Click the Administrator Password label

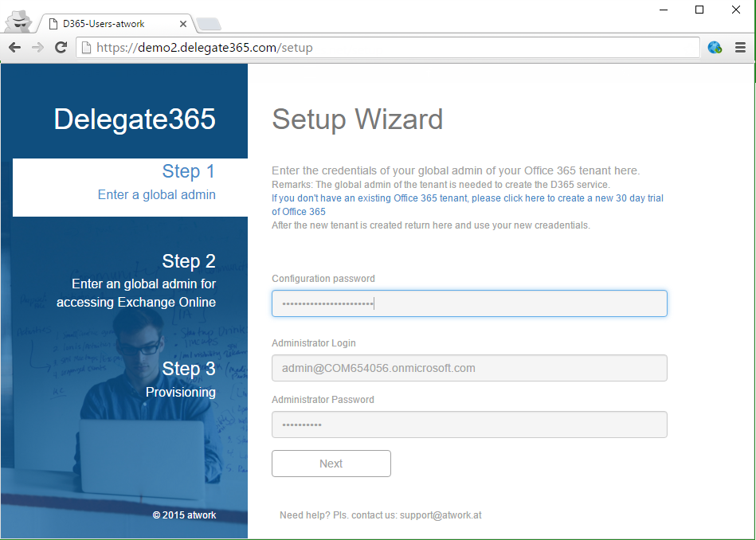pyautogui.click(x=323, y=399)
